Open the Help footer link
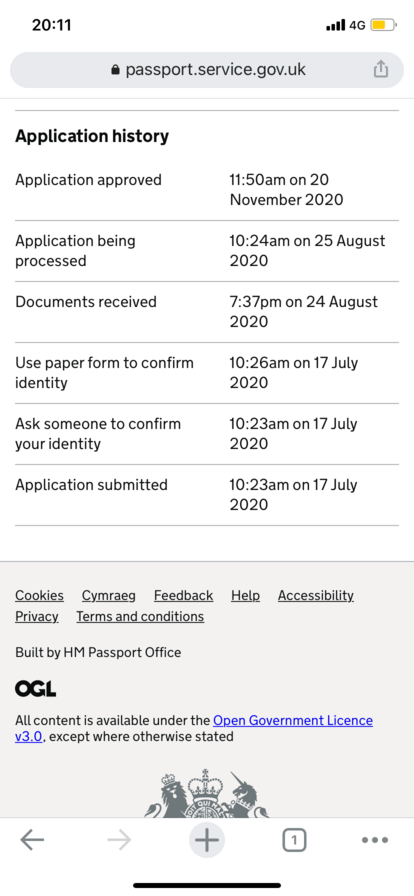Viewport: 414px width, 896px height. tap(245, 595)
